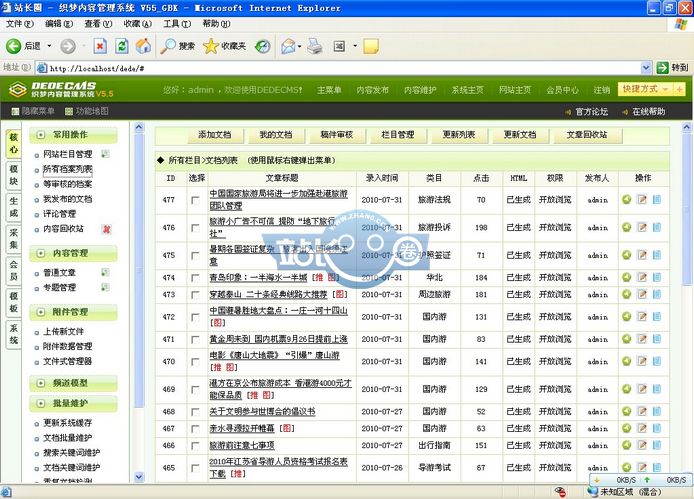Image resolution: width=694 pixels, height=499 pixels.
Task: Open the IE Search (搜索) tool
Action: point(177,46)
